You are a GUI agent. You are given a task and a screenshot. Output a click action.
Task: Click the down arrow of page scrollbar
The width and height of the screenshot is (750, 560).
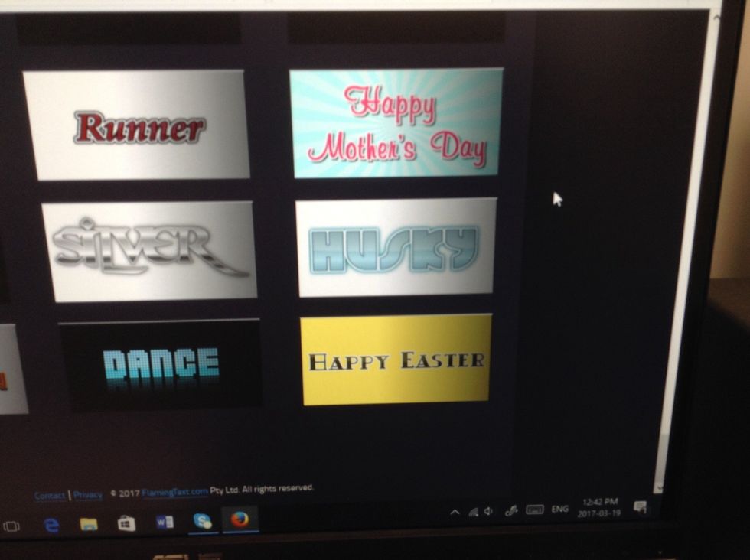coord(658,487)
